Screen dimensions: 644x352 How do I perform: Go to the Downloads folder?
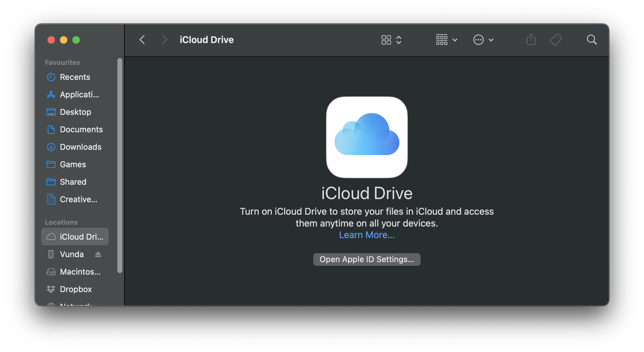pos(80,147)
